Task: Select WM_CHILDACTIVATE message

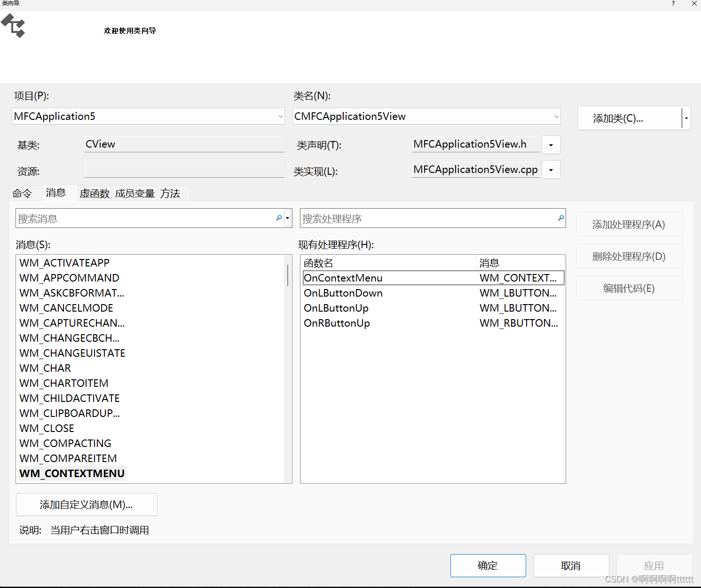Action: click(x=70, y=398)
